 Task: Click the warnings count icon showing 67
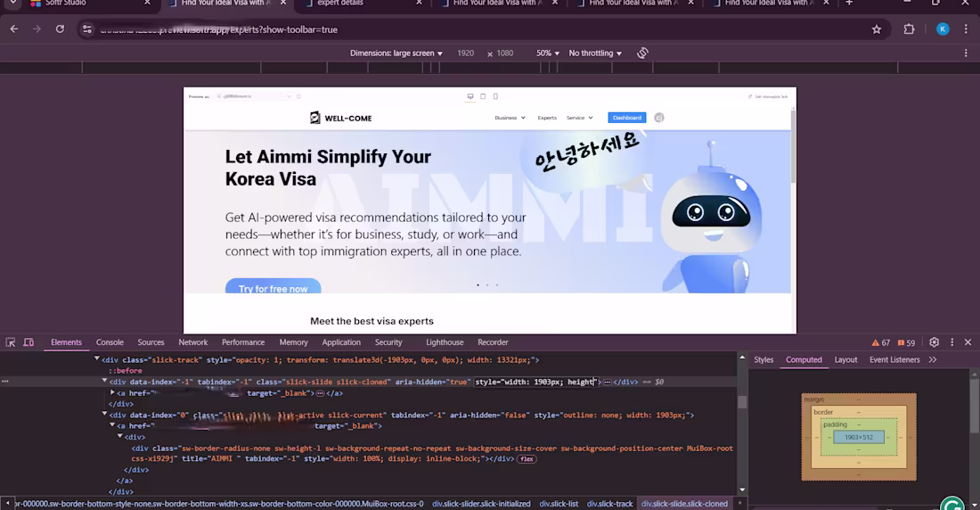click(x=880, y=343)
